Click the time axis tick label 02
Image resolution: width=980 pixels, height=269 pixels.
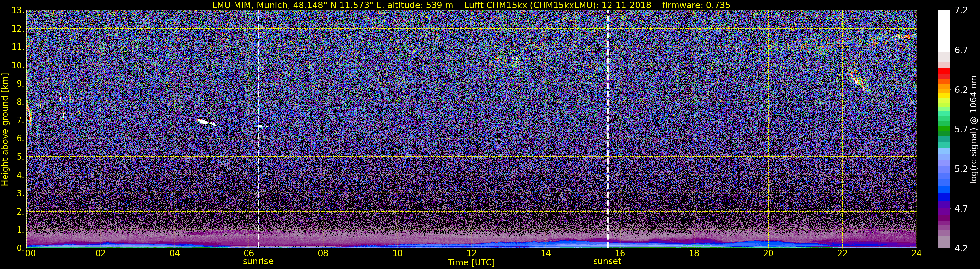coord(100,254)
